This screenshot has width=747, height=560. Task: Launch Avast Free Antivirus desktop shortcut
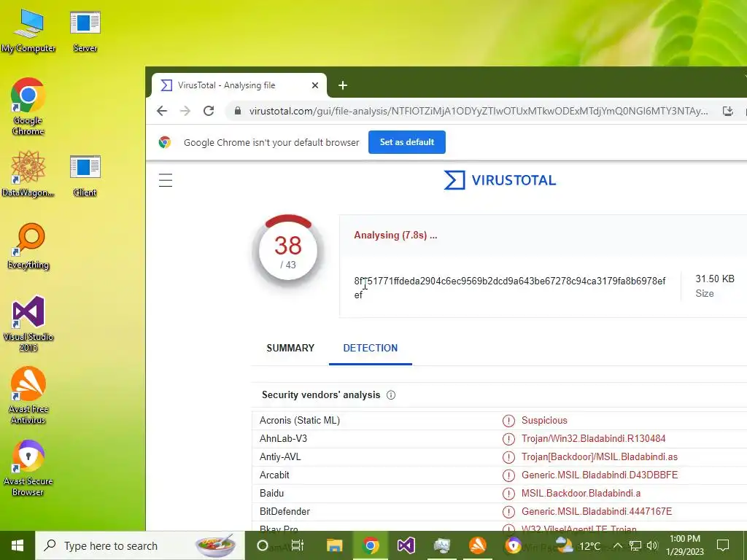[28, 395]
